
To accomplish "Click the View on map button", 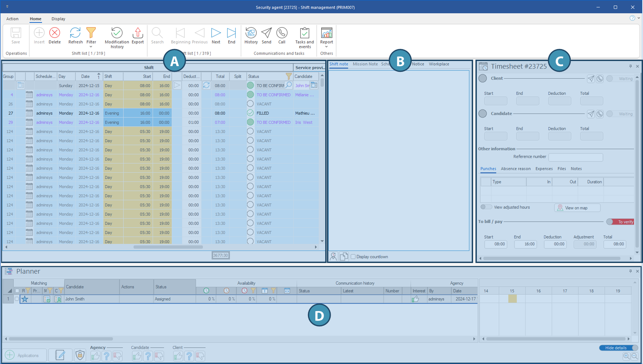I will tap(577, 208).
